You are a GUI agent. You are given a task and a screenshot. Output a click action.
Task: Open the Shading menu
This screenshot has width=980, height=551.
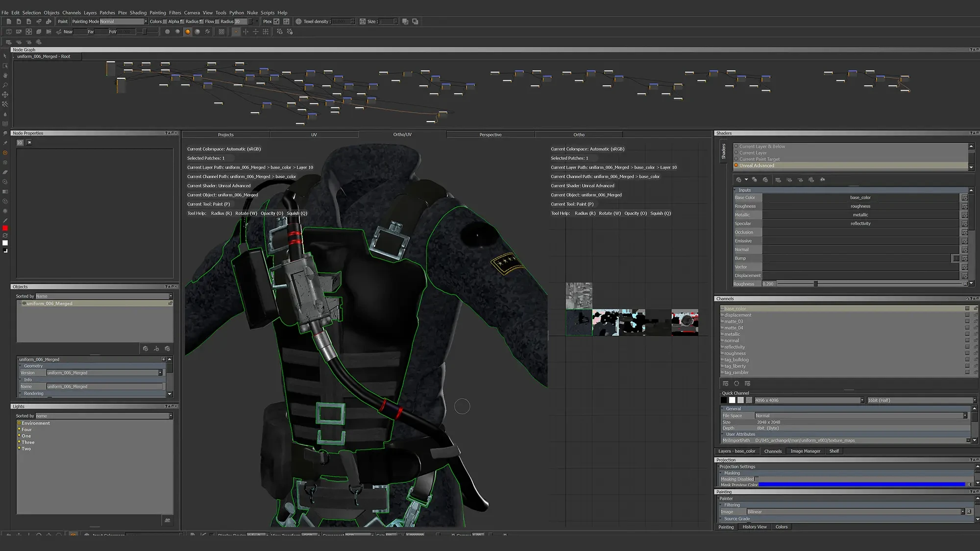point(138,13)
